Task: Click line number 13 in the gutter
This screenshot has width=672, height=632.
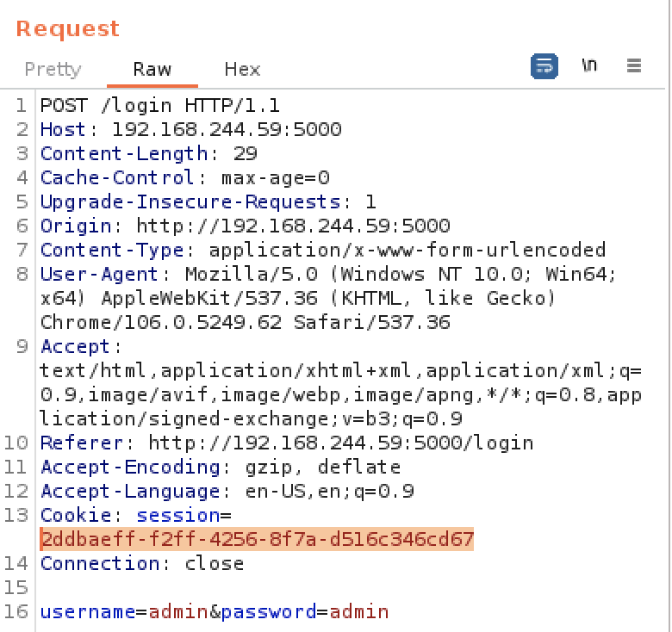Action: [16, 515]
